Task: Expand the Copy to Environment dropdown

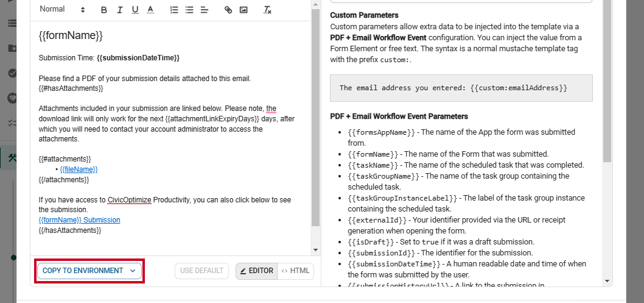Action: pos(89,271)
